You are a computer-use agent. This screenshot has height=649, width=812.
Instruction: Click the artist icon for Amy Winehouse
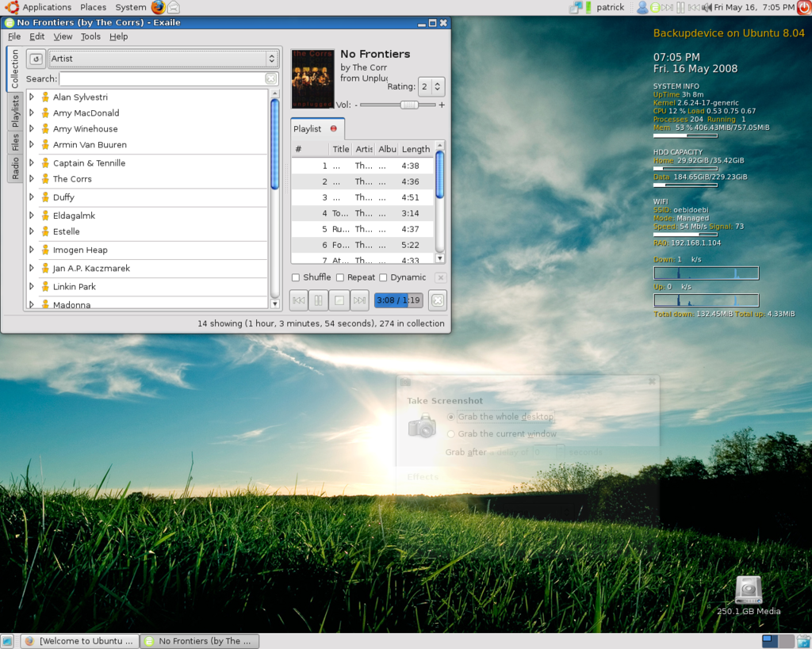(x=45, y=129)
